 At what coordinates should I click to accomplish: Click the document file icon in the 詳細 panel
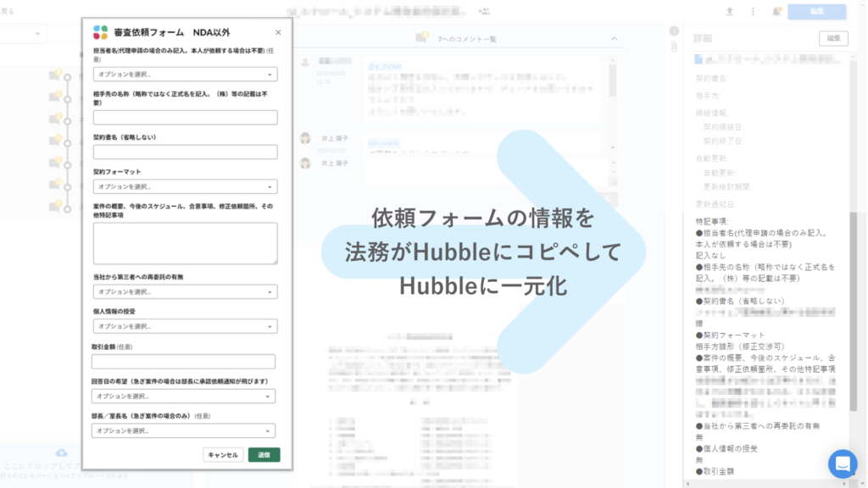pyautogui.click(x=698, y=59)
